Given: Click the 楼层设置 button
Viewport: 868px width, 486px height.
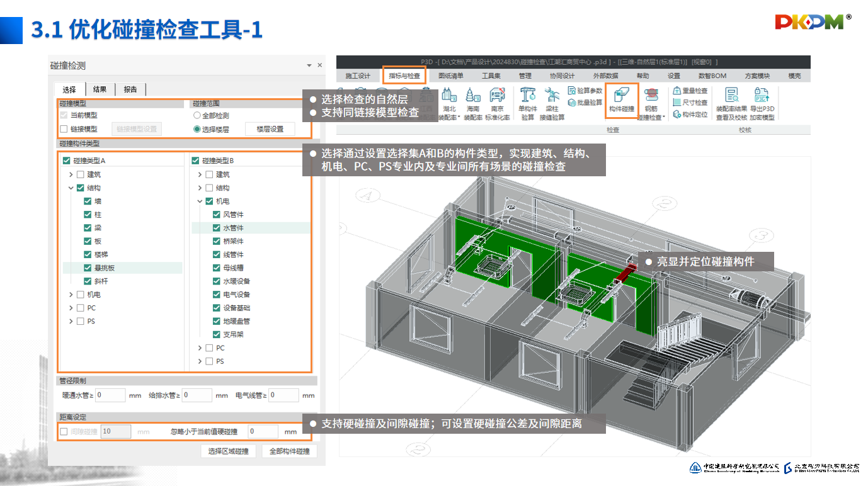Looking at the screenshot, I should click(x=270, y=129).
